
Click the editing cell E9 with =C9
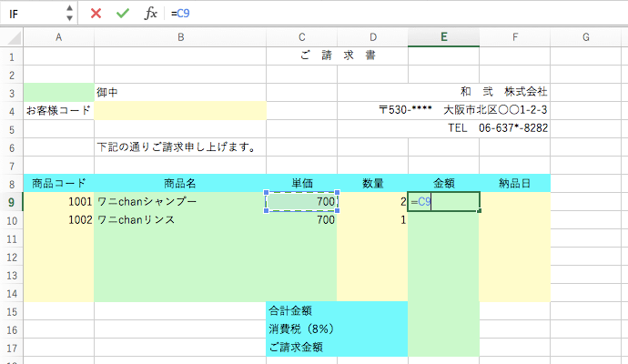tap(444, 201)
